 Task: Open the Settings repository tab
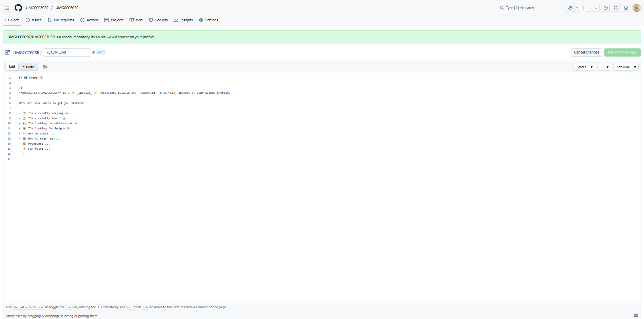click(209, 20)
